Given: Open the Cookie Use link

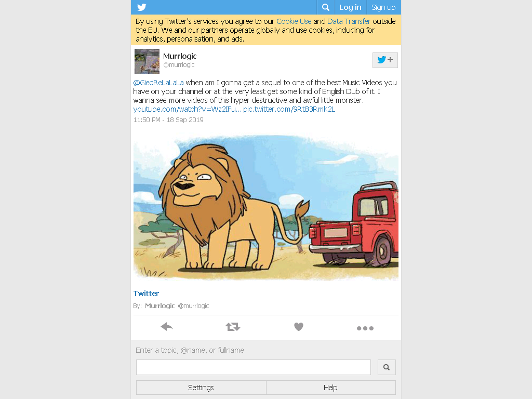Looking at the screenshot, I should tap(294, 21).
